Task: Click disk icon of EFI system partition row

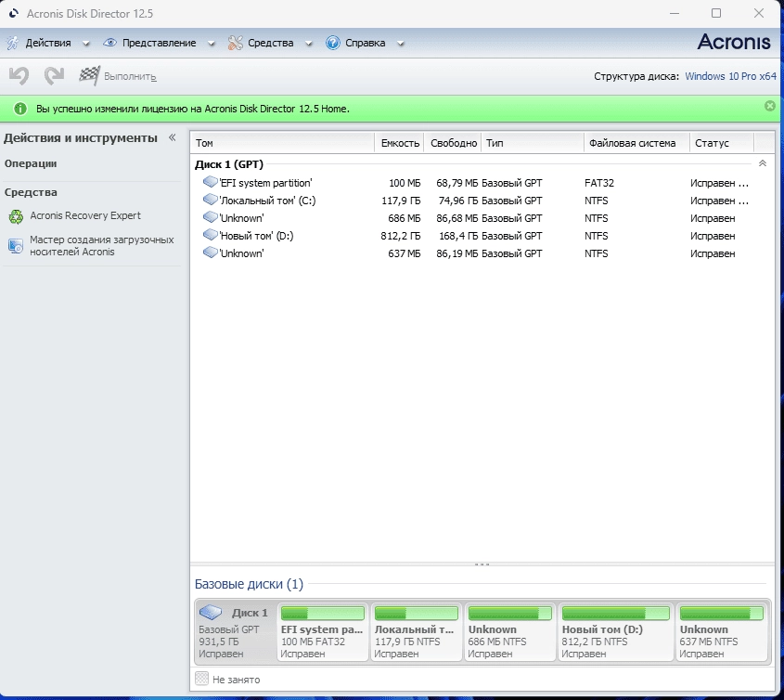Action: click(210, 182)
